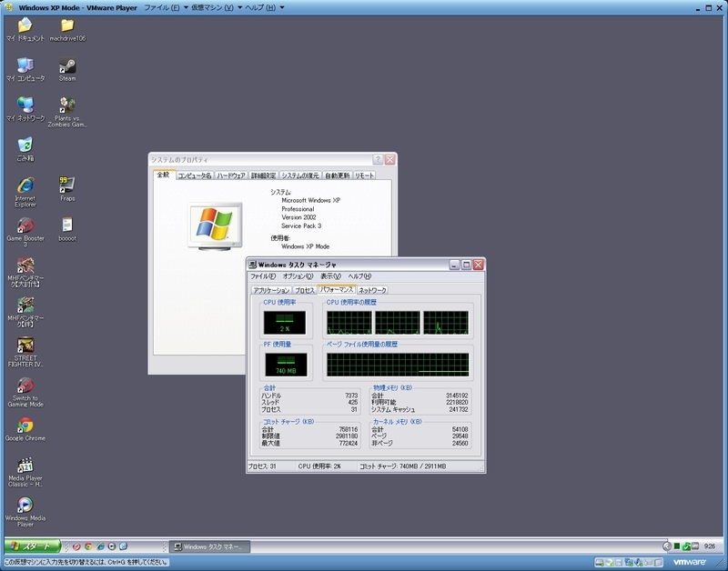Select the MHFベンチマーク【大討伐】 icon
728x571 pixels.
point(25,272)
